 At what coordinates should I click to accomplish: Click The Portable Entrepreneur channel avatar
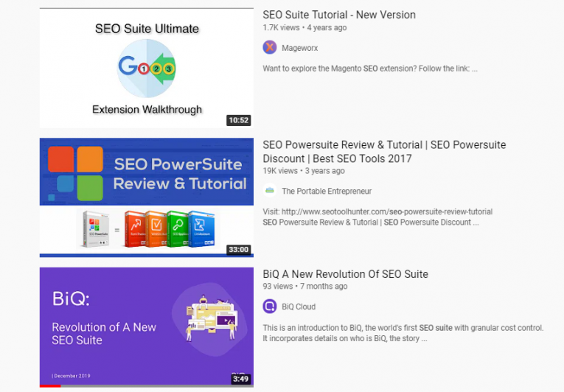pos(270,191)
